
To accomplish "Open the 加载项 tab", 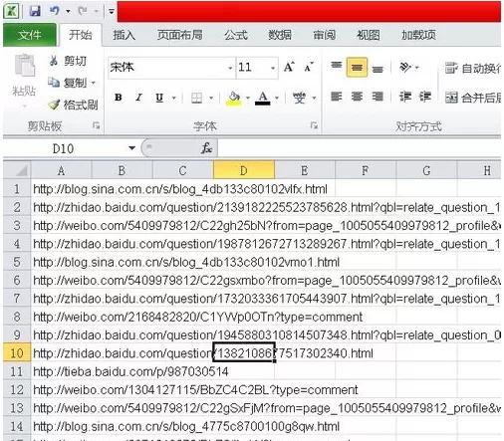I will point(418,35).
